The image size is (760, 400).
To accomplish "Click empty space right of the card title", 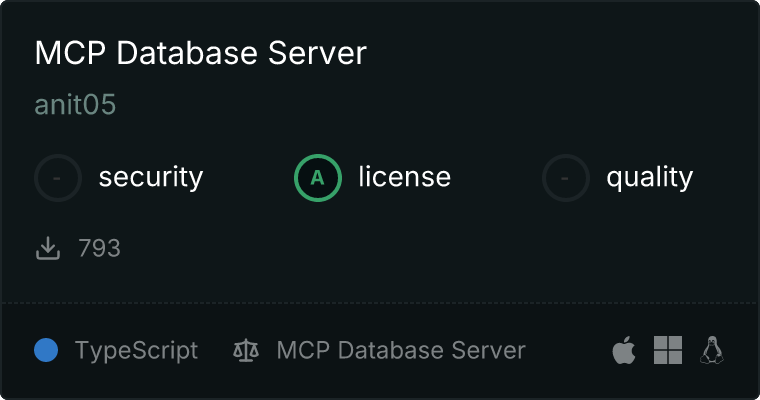I will pos(560,54).
